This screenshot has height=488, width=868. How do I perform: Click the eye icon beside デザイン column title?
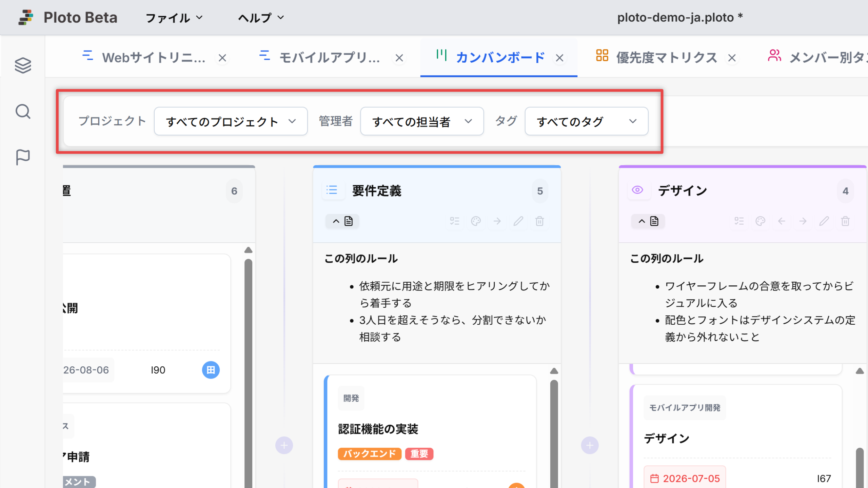click(637, 190)
